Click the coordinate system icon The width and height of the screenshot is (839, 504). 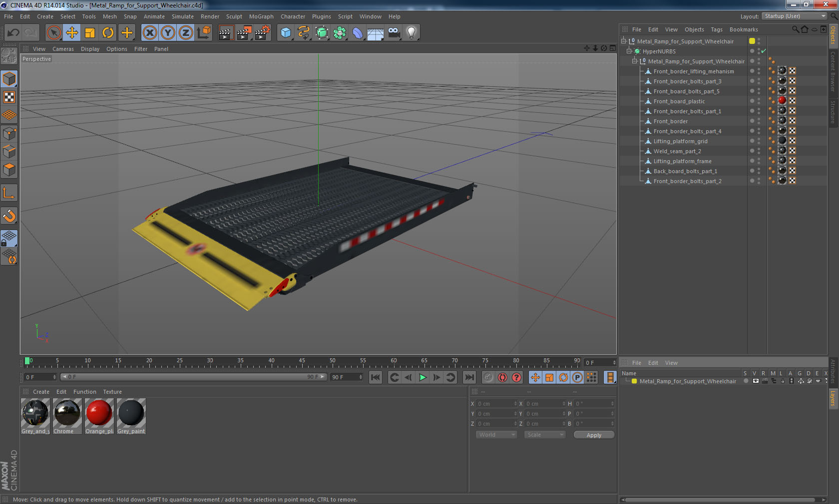click(x=204, y=33)
